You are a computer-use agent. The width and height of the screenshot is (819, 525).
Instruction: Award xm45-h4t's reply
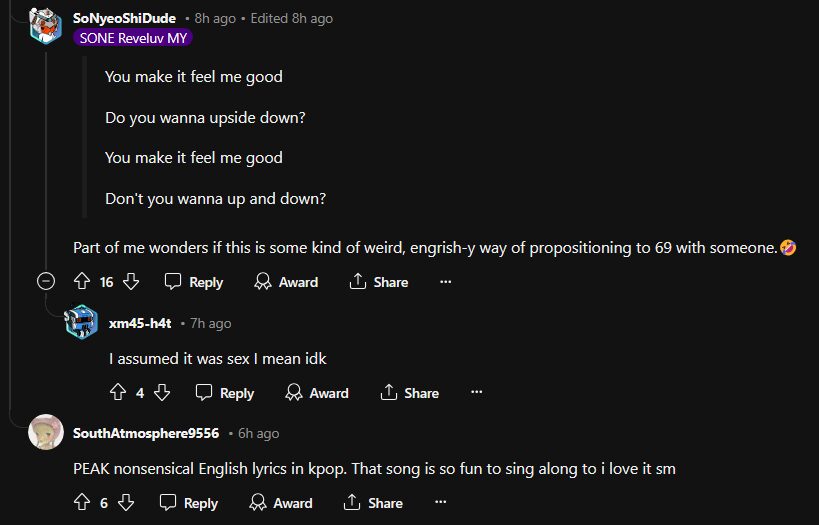coord(317,393)
